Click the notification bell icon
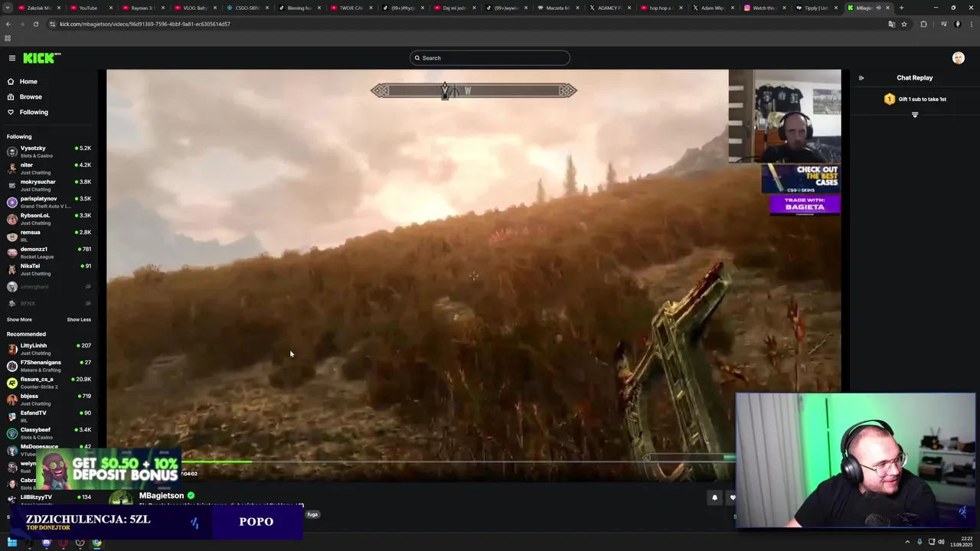The height and width of the screenshot is (551, 980). click(x=714, y=497)
